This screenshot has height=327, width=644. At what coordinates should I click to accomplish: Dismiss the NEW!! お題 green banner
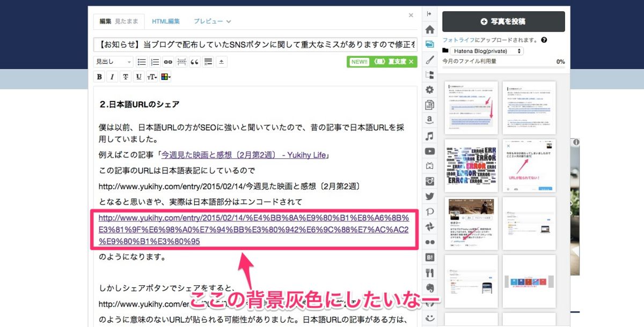412,62
